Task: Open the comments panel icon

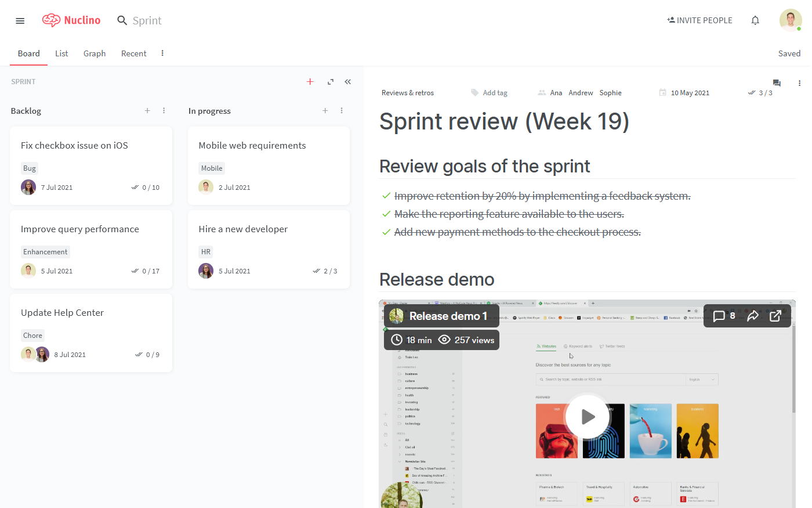Action: (777, 83)
